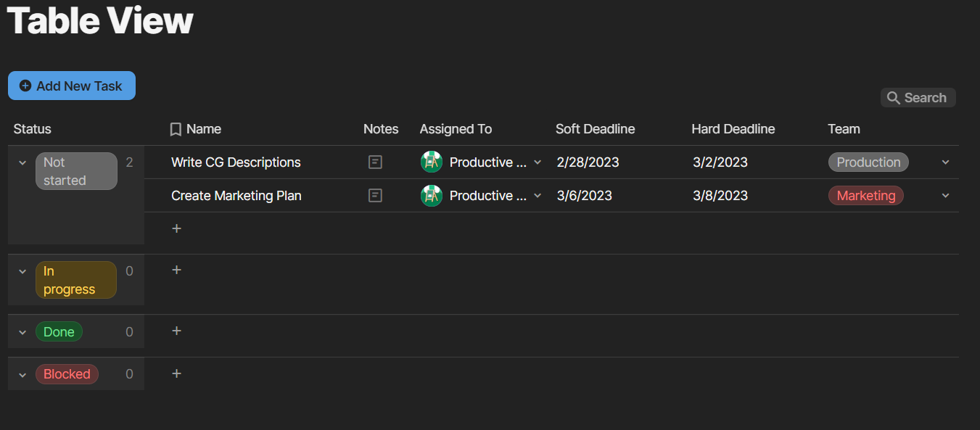Click assignee avatar on Create Marketing Plan row

click(x=432, y=196)
